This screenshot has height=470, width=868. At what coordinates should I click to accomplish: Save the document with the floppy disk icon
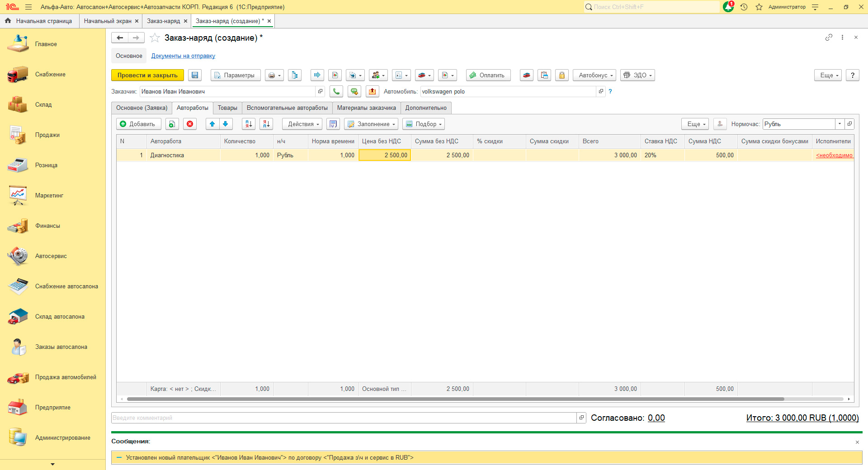pos(195,75)
